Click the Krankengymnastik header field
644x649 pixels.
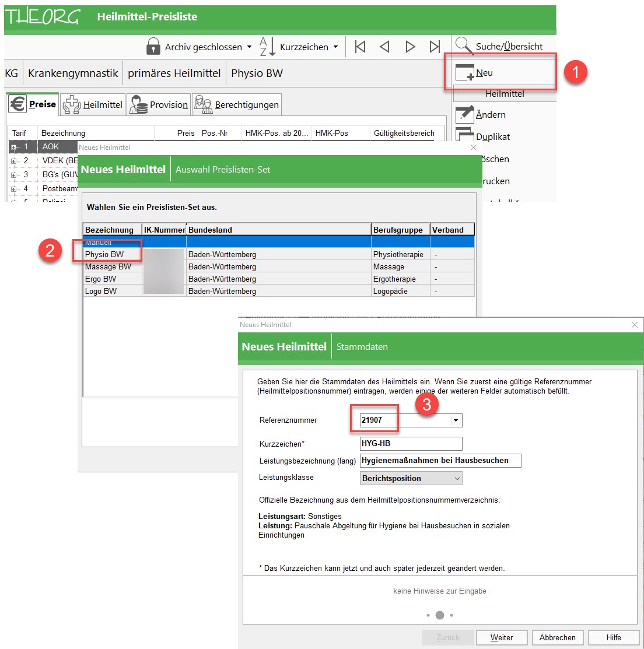(x=73, y=73)
